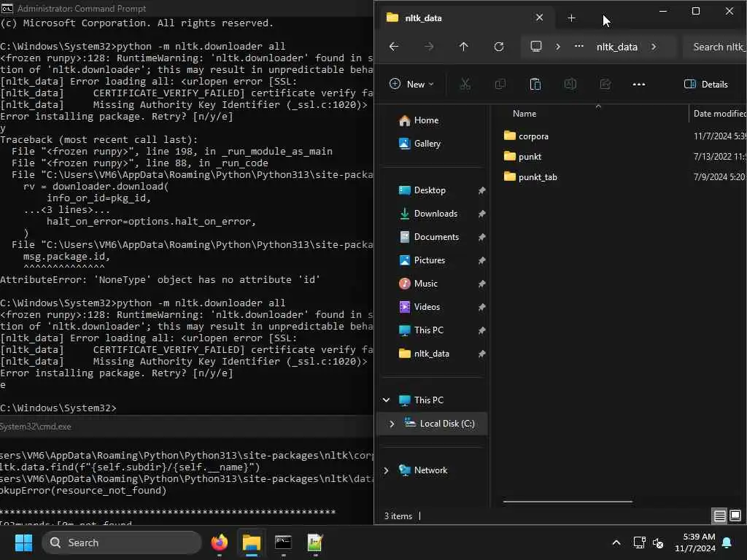Open the pinned Desktop folder
Screen dimensions: 747x560
(x=430, y=190)
